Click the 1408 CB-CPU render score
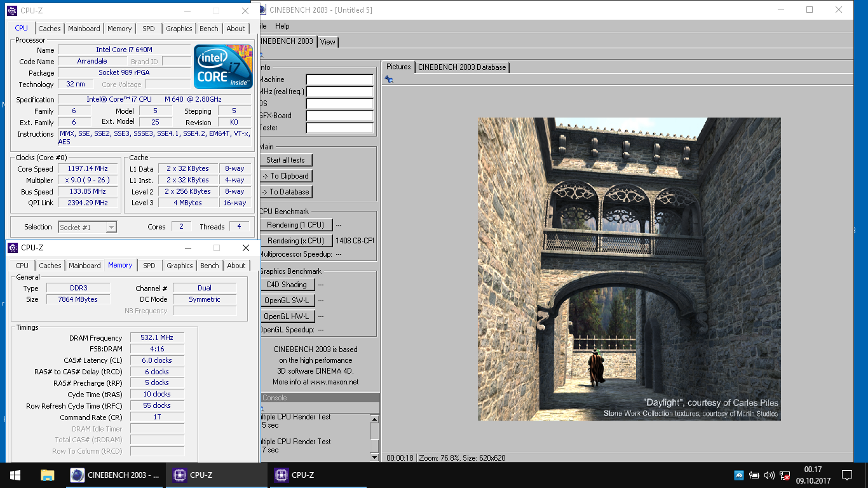The image size is (868, 488). [x=355, y=241]
